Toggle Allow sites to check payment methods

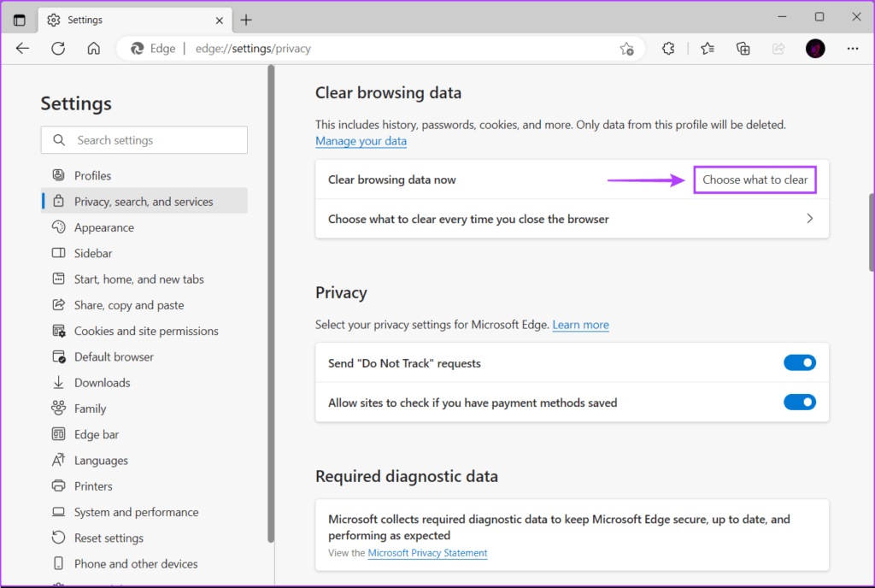click(x=799, y=403)
